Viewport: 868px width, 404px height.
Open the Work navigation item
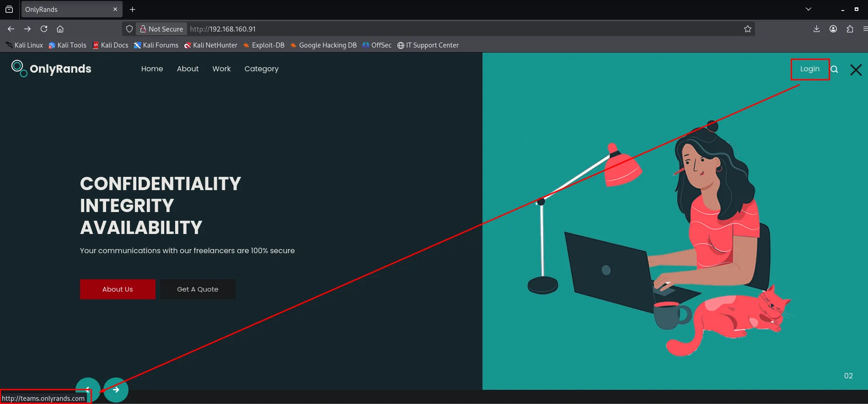coord(222,69)
